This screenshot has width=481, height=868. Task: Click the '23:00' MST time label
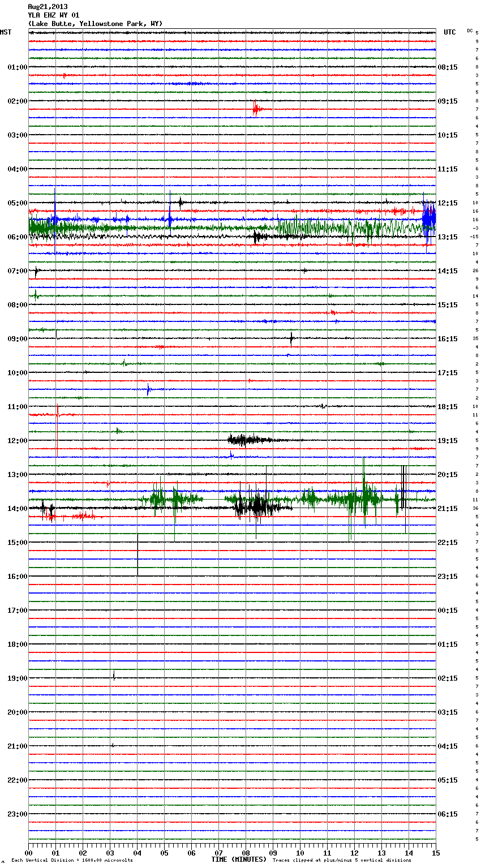click(x=17, y=814)
